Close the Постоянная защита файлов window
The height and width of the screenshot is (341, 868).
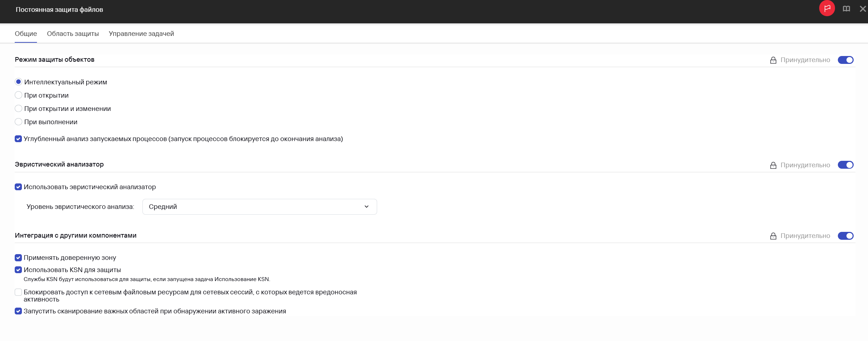(863, 9)
